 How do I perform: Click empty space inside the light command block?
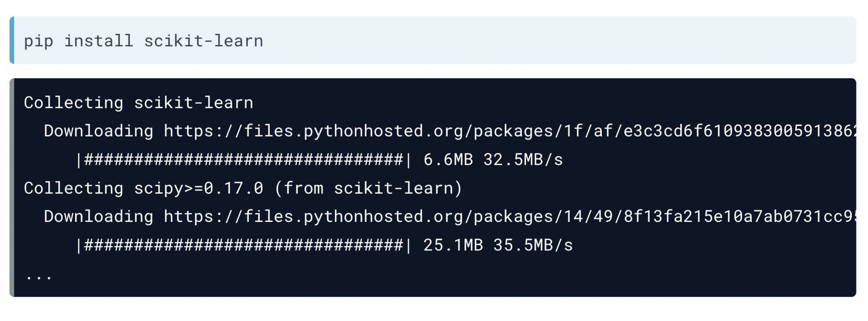click(x=551, y=40)
